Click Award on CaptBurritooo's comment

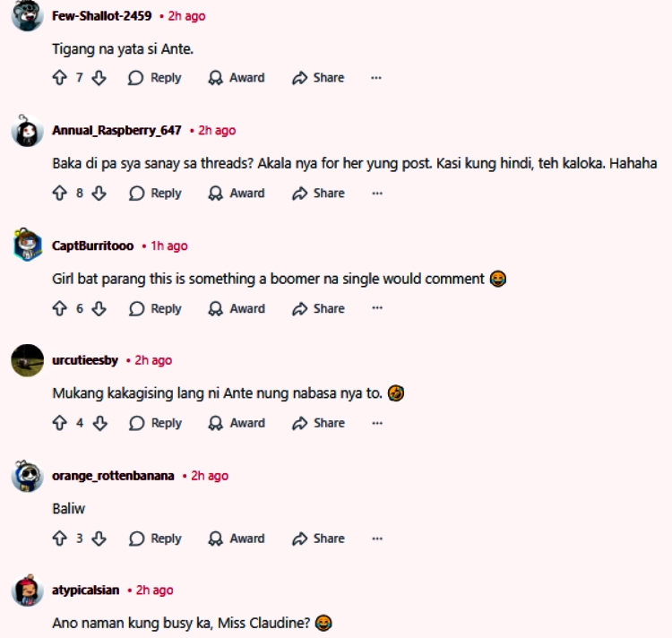(237, 309)
